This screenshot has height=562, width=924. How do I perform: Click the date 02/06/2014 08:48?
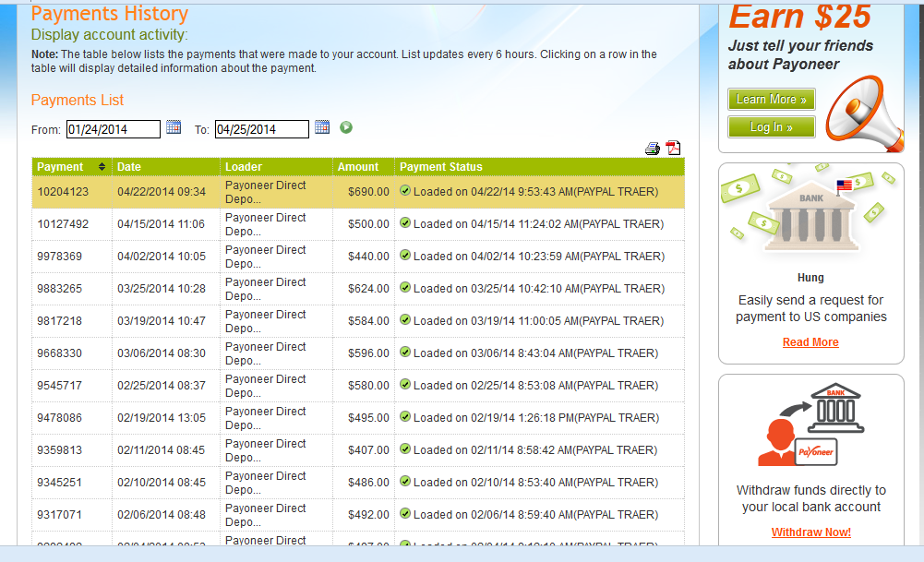(162, 515)
